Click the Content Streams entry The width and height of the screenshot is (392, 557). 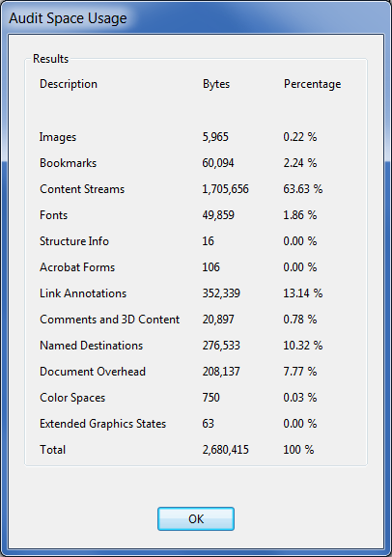click(x=82, y=189)
